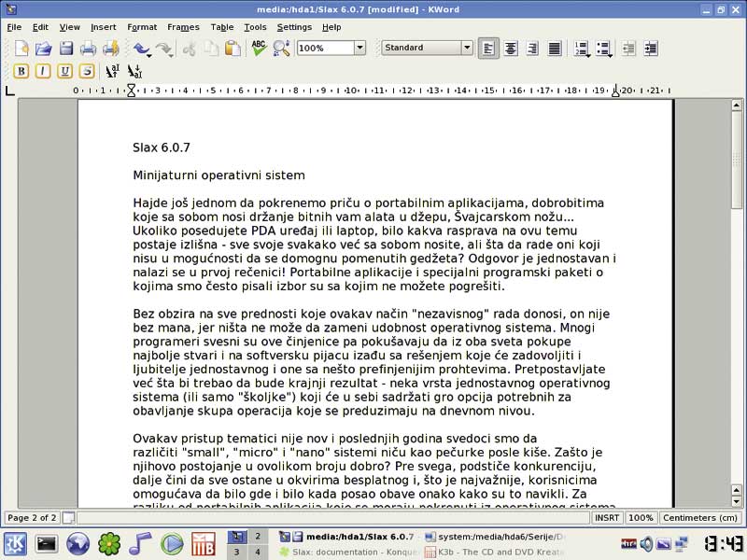Toggle Italic formatting
This screenshot has width=747, height=560.
42,72
